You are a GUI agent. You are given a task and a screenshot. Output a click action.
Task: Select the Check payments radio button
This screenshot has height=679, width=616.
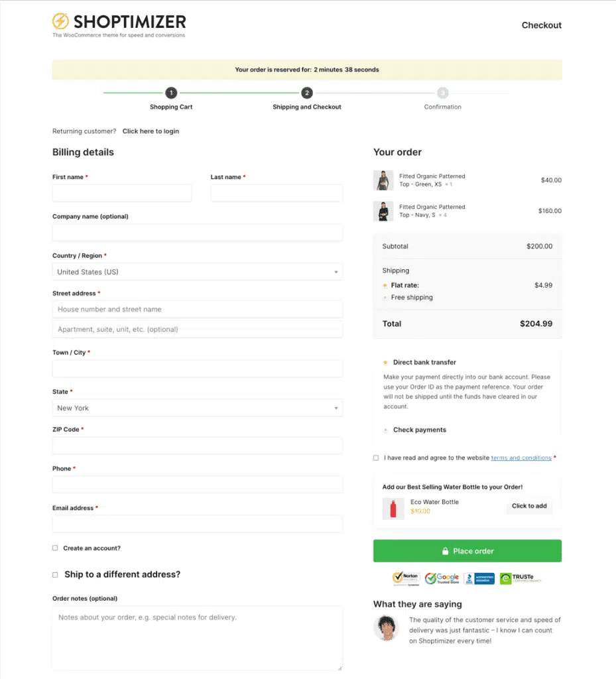(385, 430)
